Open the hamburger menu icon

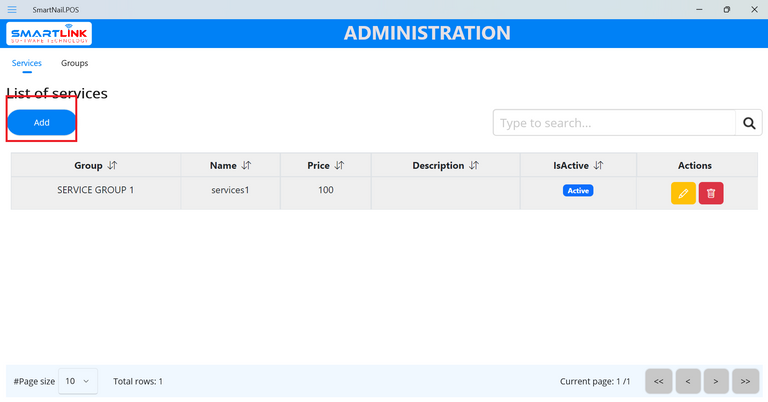(12, 9)
